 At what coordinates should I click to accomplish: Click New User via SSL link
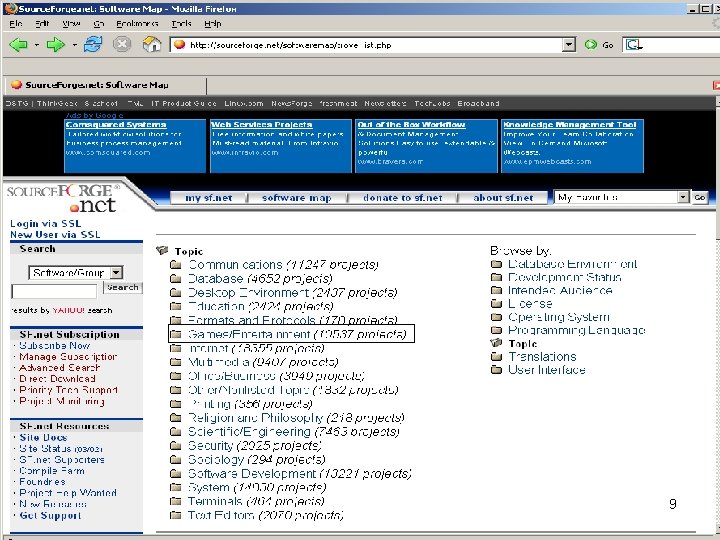pos(55,235)
